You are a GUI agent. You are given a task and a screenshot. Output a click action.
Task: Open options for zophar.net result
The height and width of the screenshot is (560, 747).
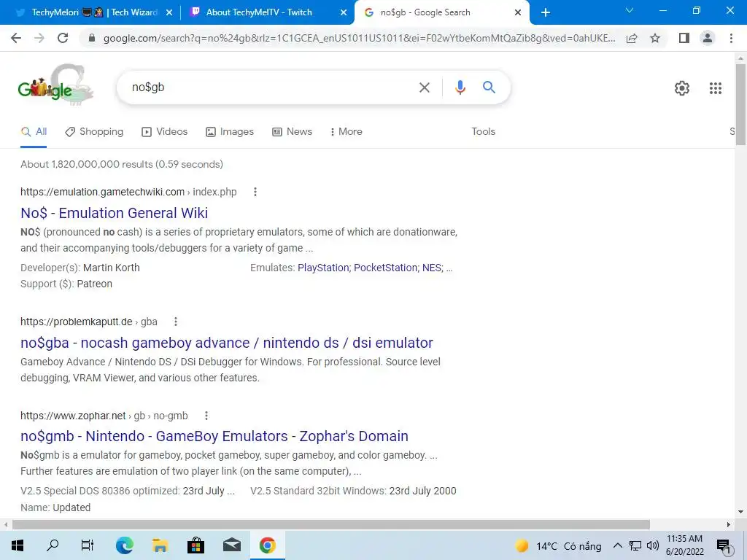[206, 416]
